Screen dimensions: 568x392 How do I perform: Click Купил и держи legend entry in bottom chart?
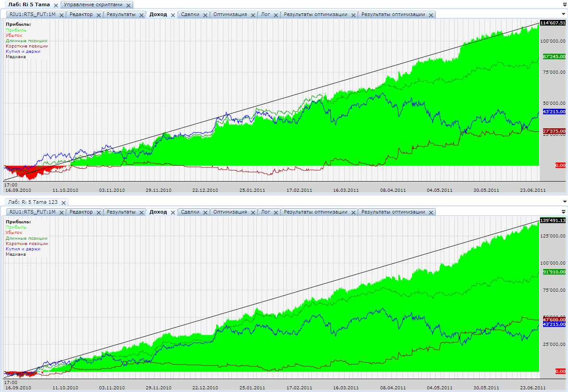pyautogui.click(x=23, y=249)
